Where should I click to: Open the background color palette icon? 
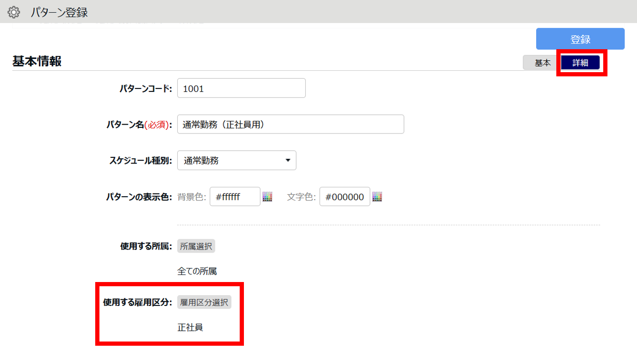coord(267,197)
